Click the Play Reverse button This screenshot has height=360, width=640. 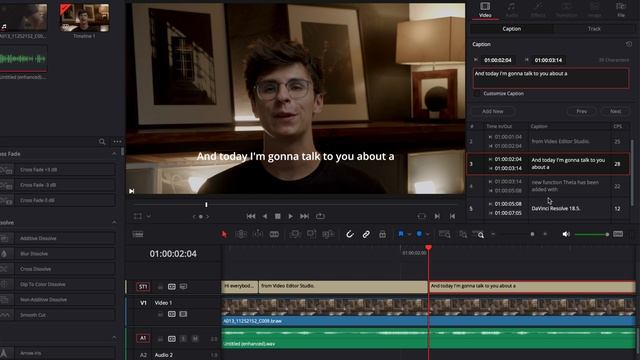265,216
